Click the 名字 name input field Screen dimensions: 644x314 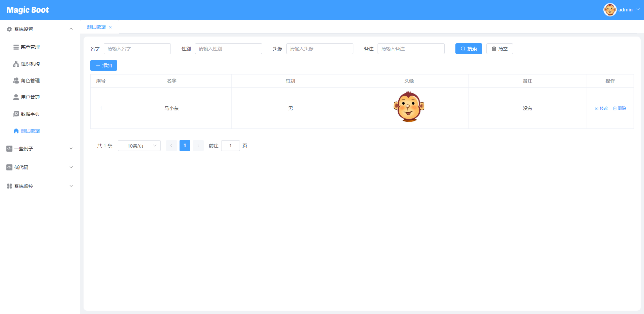coord(137,49)
